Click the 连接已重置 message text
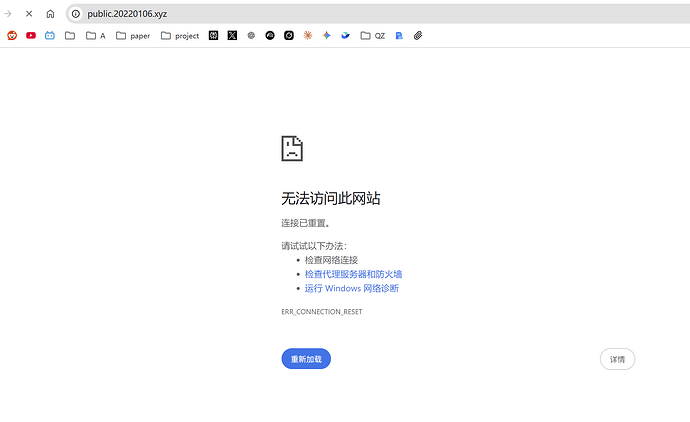The height and width of the screenshot is (422, 690). click(x=305, y=223)
